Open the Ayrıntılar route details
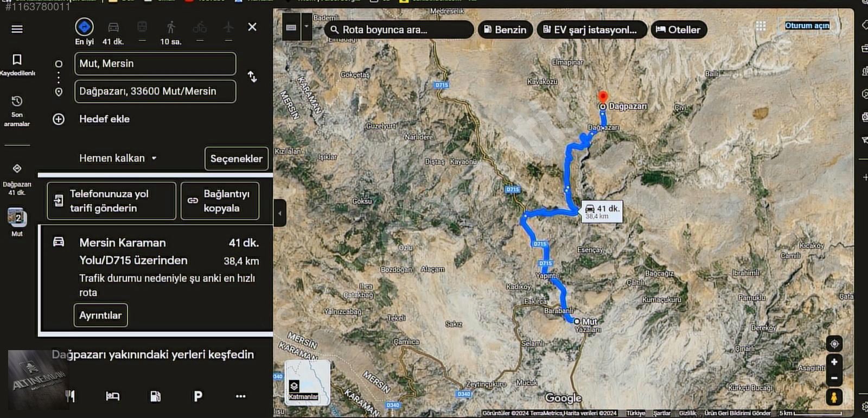Image resolution: width=868 pixels, height=418 pixels. point(100,315)
